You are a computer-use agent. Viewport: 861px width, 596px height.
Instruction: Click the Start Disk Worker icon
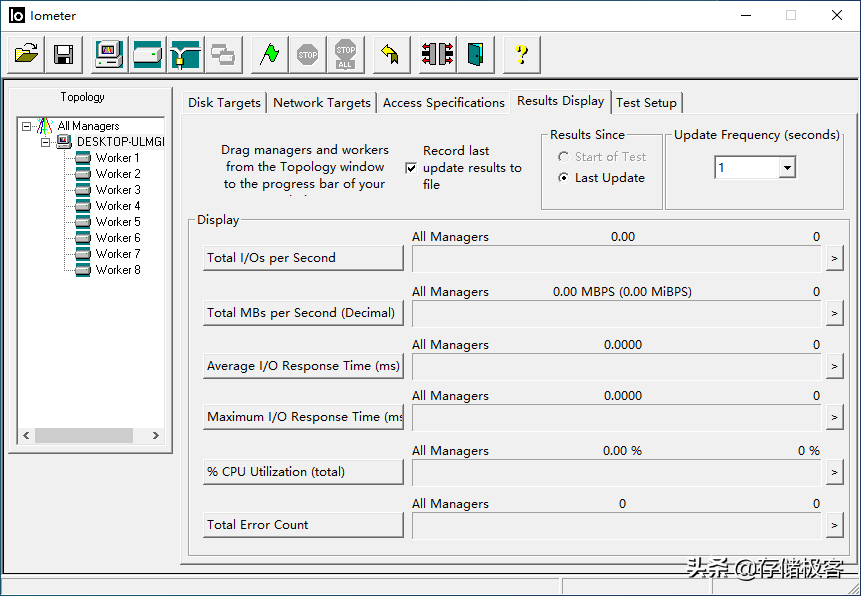[x=148, y=54]
